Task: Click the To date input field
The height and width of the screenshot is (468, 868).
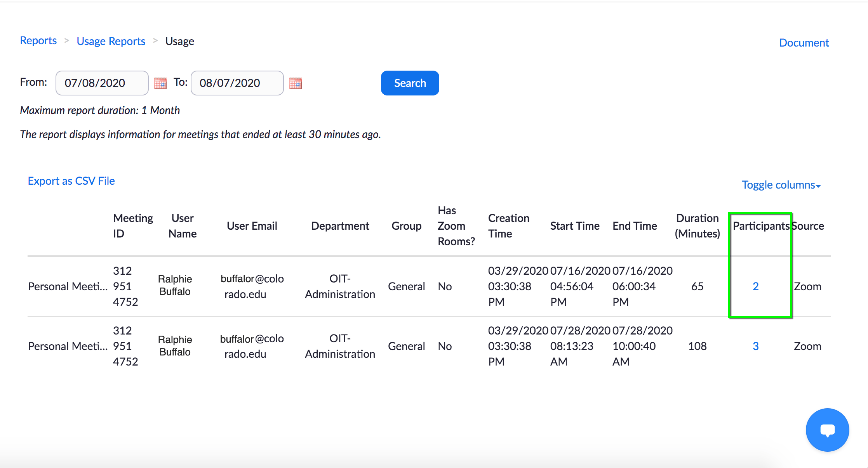Action: 237,83
